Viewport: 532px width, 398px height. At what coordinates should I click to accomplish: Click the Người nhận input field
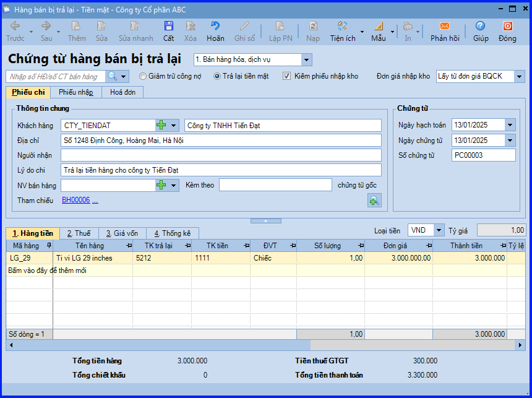pos(221,155)
